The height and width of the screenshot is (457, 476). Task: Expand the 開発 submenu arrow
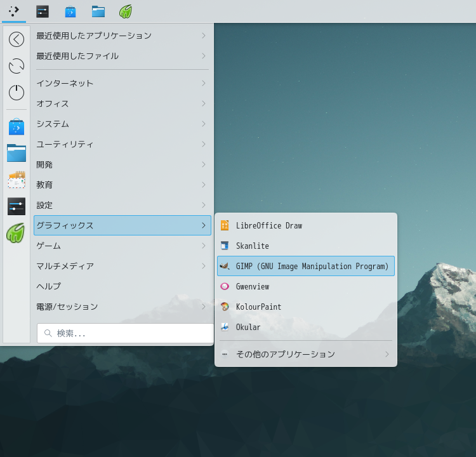click(x=204, y=164)
